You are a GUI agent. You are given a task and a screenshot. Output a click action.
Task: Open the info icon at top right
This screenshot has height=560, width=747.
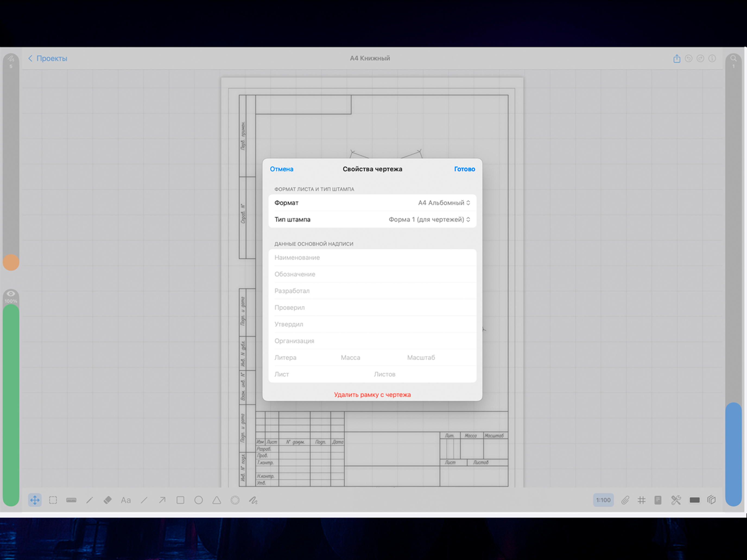712,58
